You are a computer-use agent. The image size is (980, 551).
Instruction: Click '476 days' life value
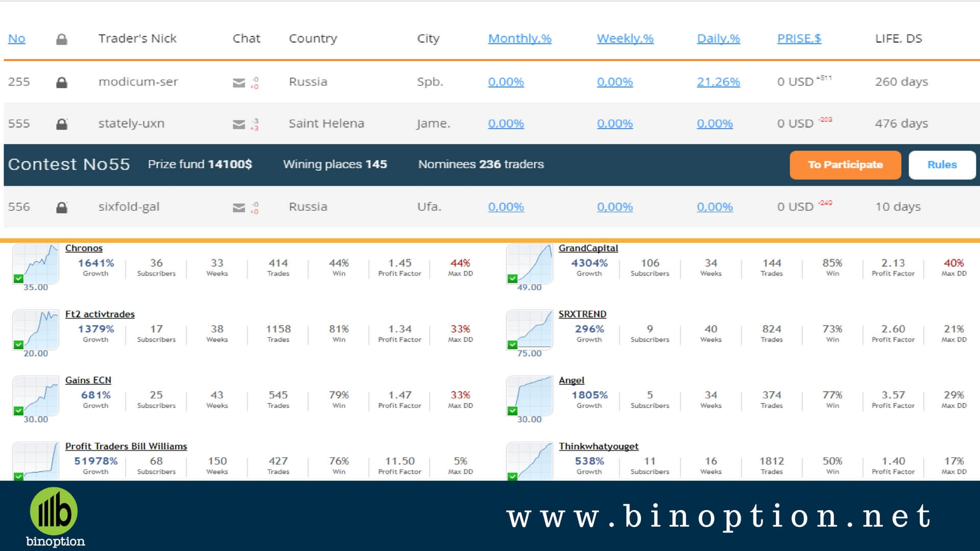[901, 124]
